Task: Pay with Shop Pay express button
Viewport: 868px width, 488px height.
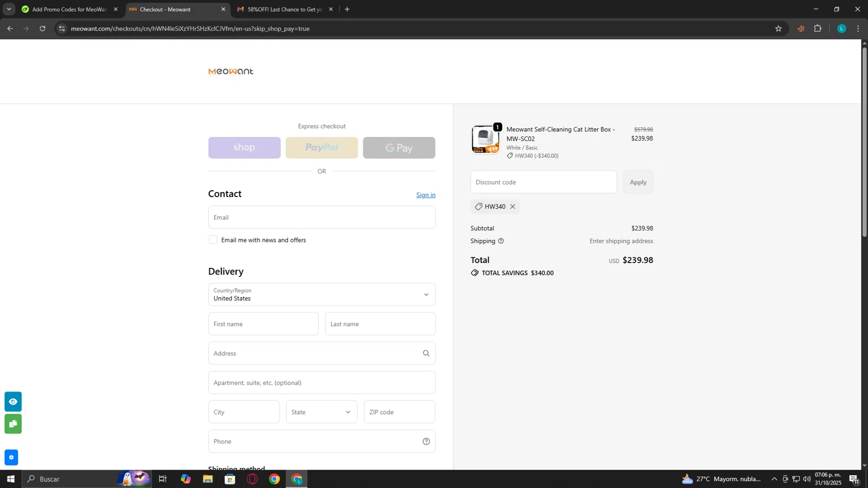Action: 244,148
